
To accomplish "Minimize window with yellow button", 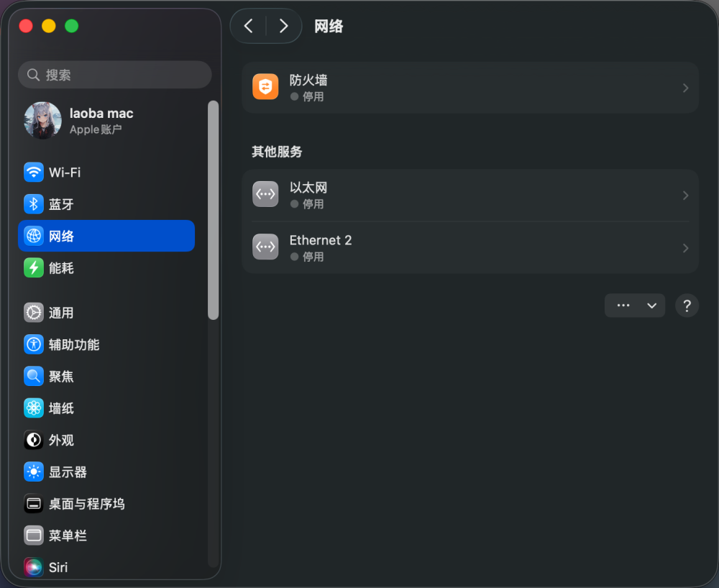I will [49, 26].
